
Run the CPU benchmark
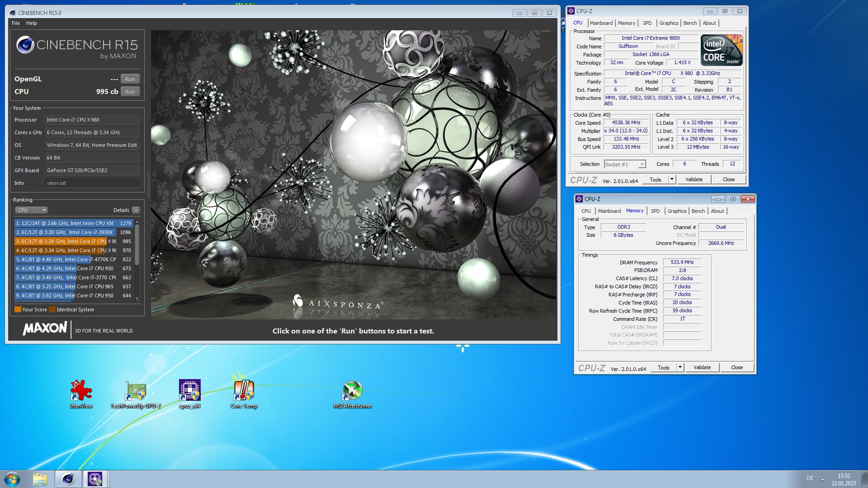pos(130,92)
